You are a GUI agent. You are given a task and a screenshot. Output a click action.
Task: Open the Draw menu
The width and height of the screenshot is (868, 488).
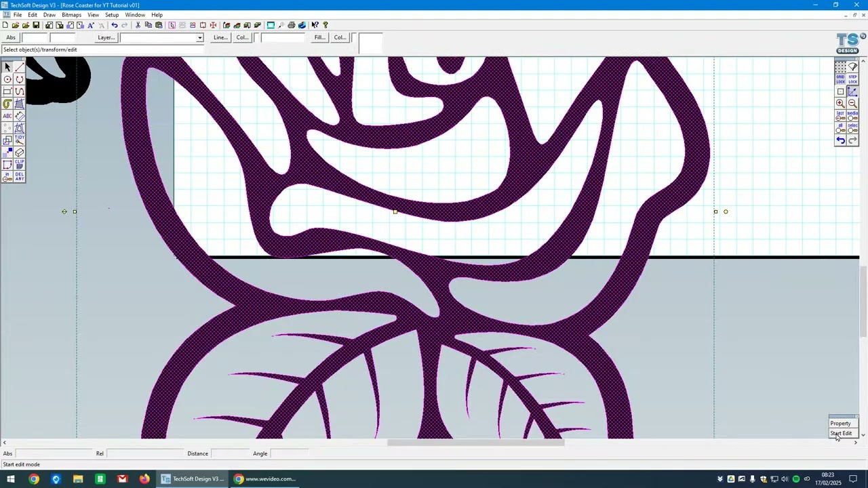50,15
